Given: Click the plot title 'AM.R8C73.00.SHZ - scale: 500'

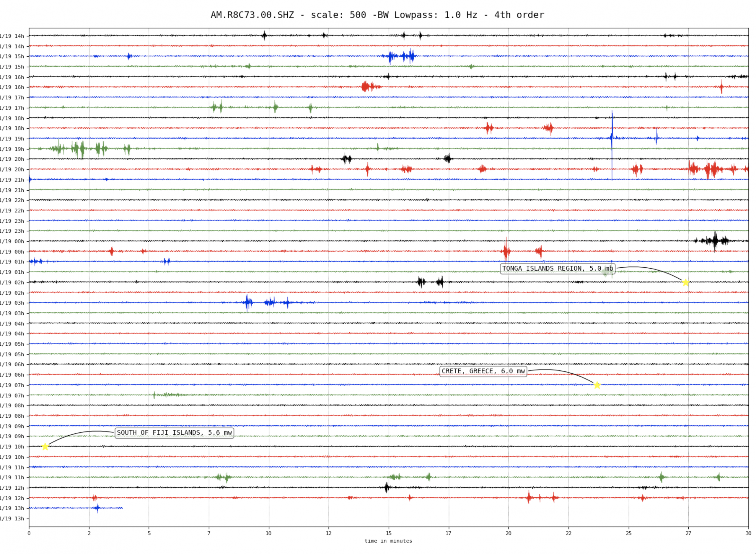Looking at the screenshot, I should click(288, 15).
